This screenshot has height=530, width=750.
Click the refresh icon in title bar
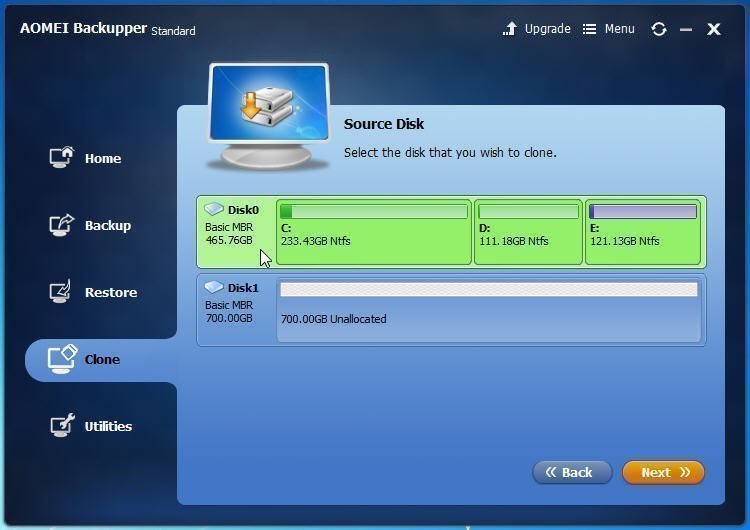[659, 29]
